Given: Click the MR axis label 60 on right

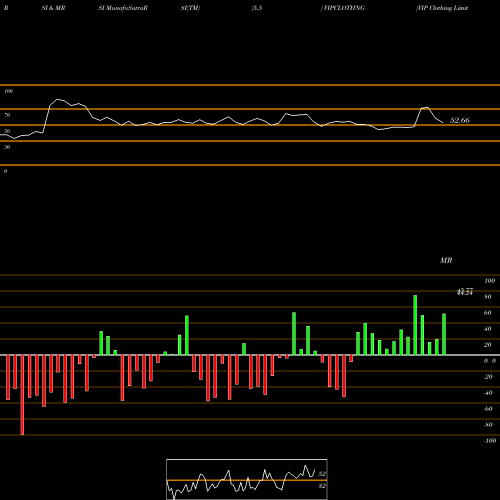Looking at the screenshot, I should [x=487, y=313].
